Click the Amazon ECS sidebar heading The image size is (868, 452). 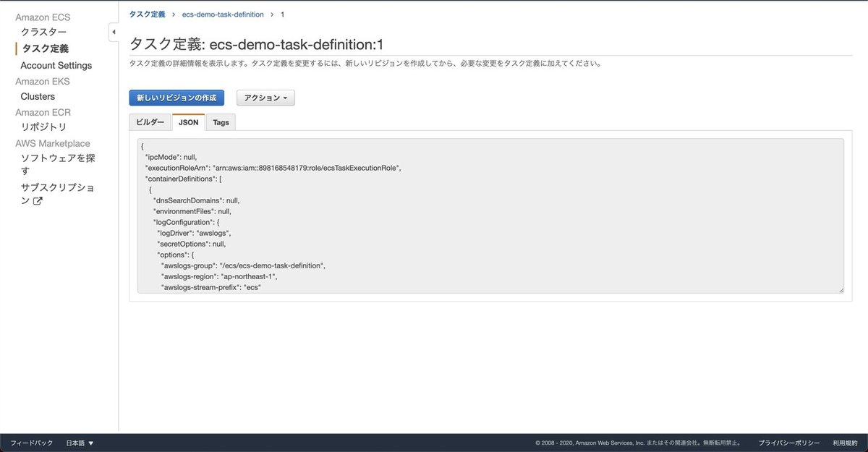click(x=43, y=17)
